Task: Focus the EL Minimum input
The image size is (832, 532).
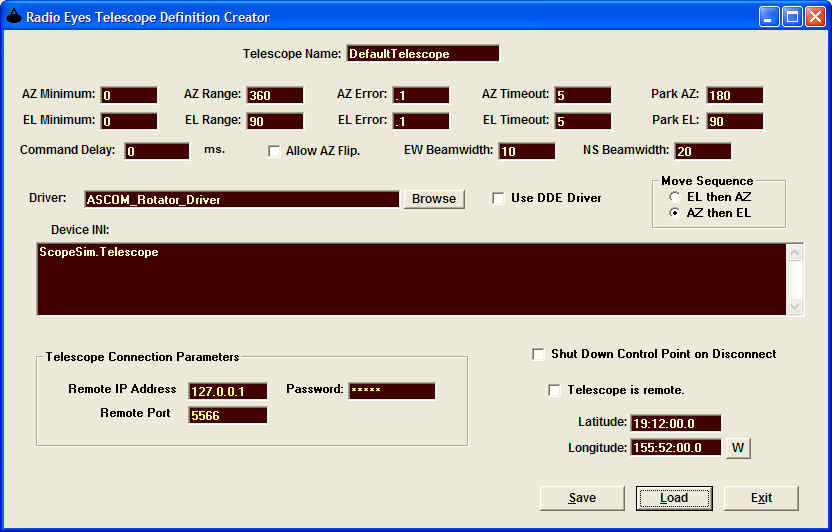Action: pos(129,121)
